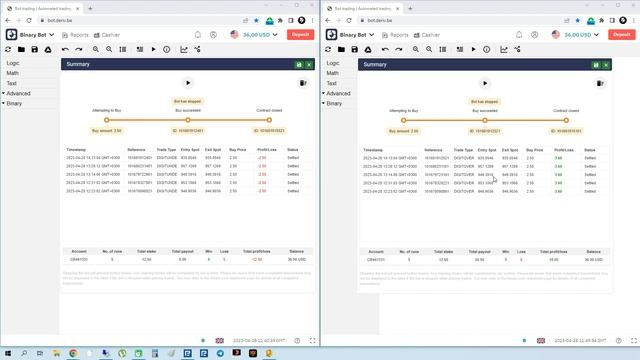Google Drive icon in right window toolbar
Screen dimensions: 640x360
pyautogui.click(x=368, y=49)
